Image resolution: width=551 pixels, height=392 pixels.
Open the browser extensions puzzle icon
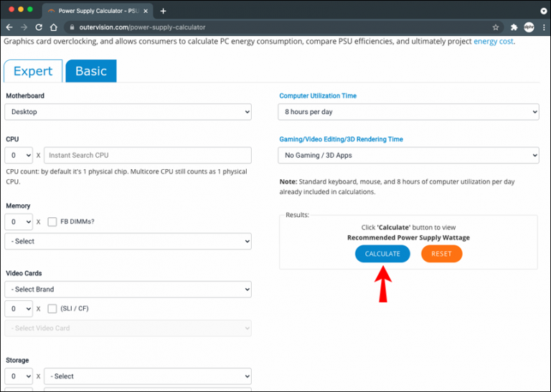tap(514, 27)
